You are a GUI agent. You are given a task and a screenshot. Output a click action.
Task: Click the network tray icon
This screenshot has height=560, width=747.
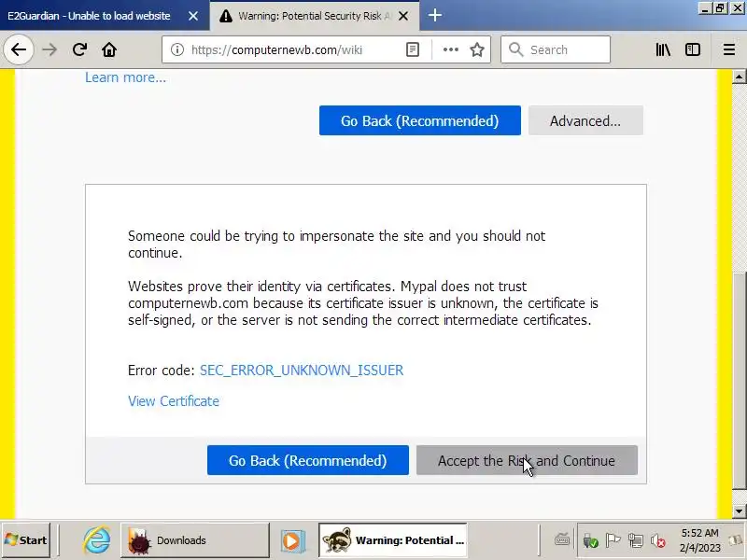[x=636, y=540]
